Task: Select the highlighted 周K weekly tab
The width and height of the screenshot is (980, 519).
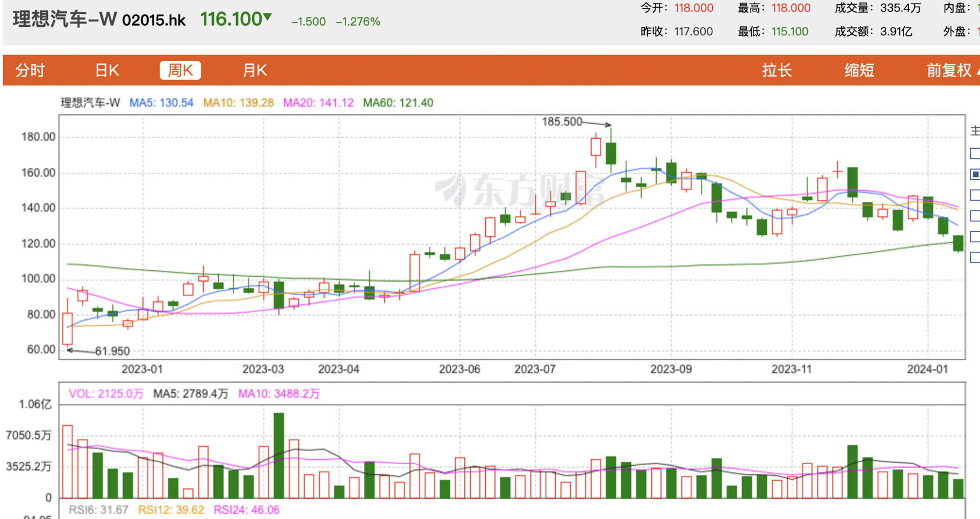Action: (x=180, y=71)
